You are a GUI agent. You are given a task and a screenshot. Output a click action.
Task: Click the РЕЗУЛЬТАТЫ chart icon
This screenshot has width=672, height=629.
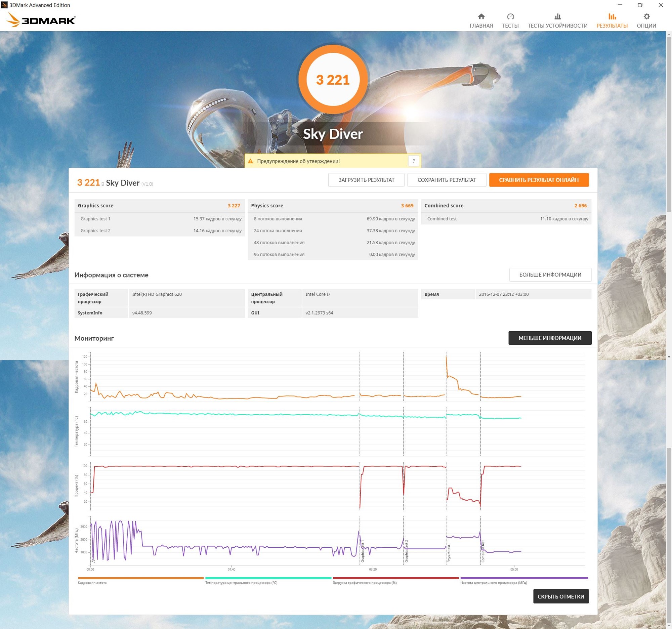point(612,16)
